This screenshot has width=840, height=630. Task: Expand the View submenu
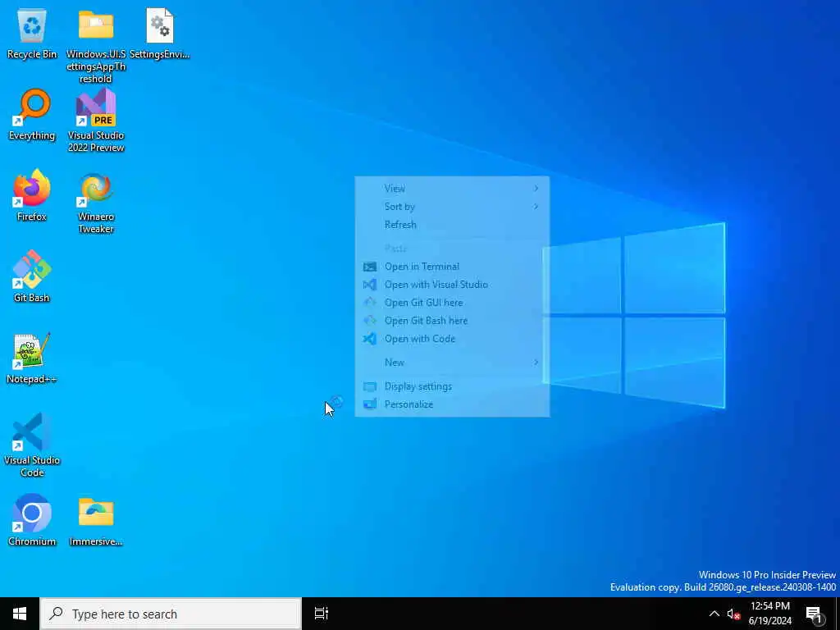point(452,188)
